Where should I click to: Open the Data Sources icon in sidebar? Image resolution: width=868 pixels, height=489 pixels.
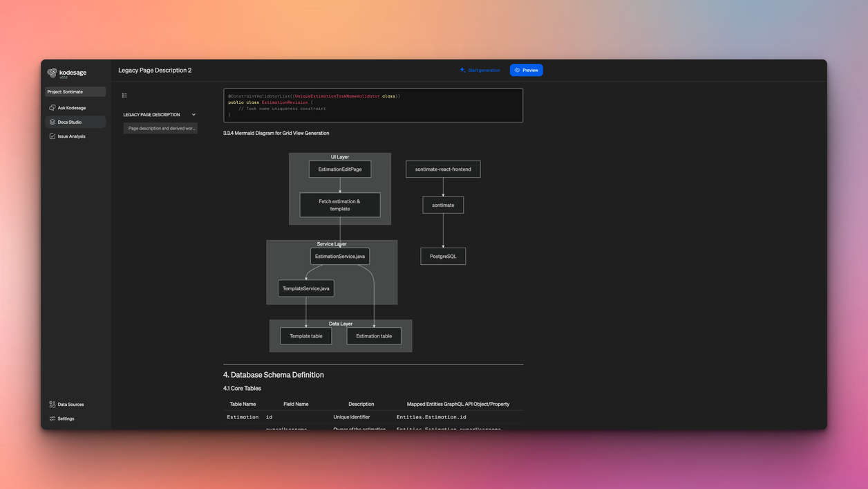coord(52,404)
